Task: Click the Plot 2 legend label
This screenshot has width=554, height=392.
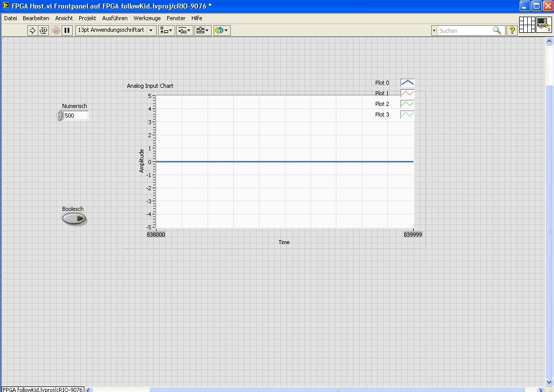Action: click(382, 104)
